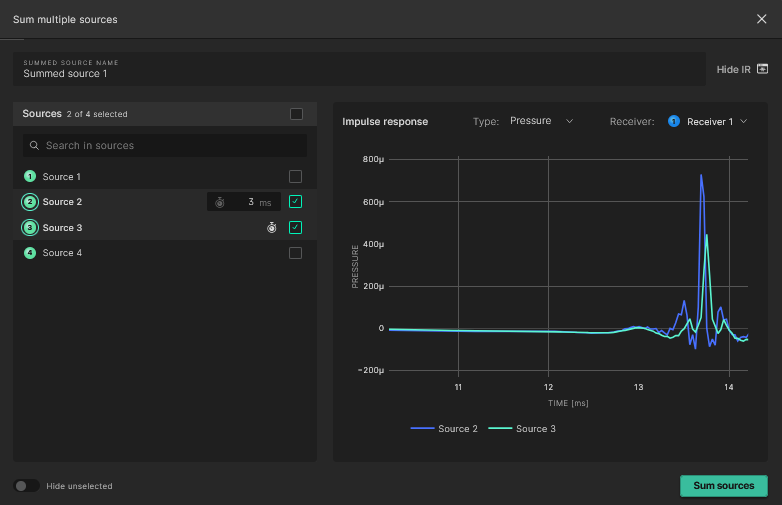
Task: Open the Type Pressure dropdown
Action: [541, 121]
